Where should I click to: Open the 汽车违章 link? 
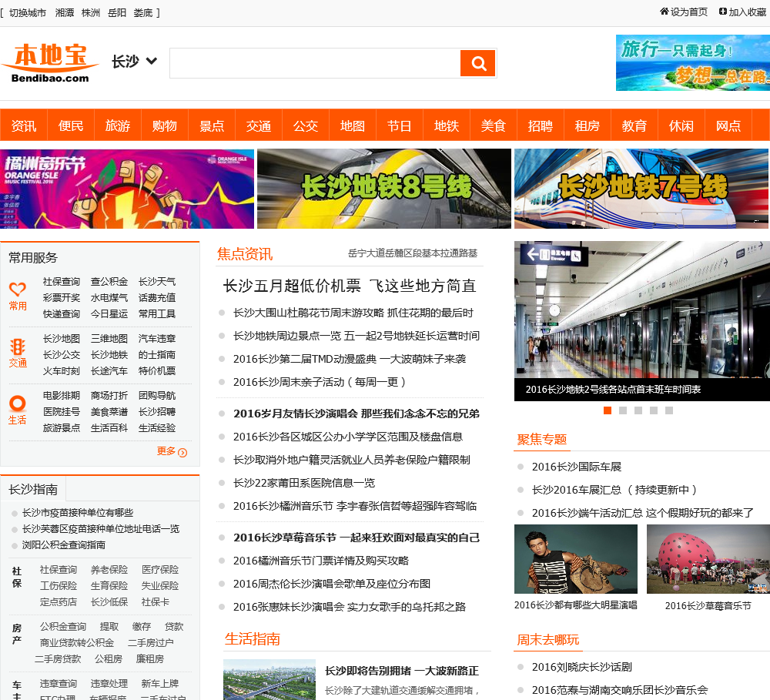(x=156, y=339)
